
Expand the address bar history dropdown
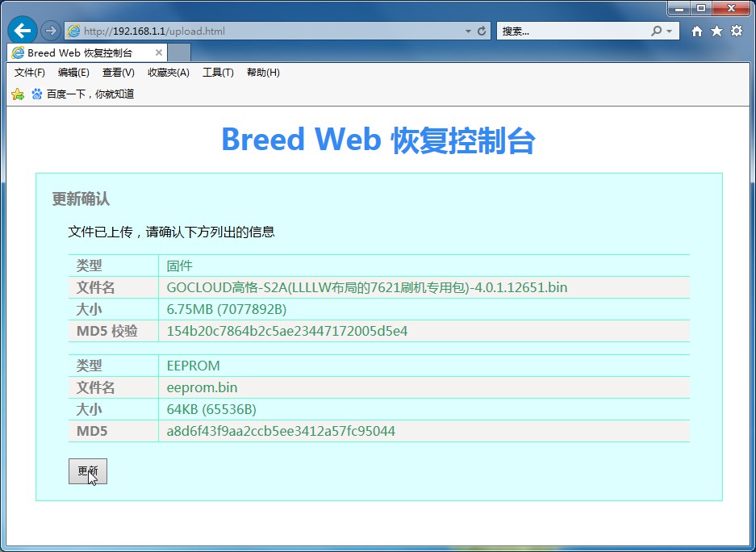468,31
